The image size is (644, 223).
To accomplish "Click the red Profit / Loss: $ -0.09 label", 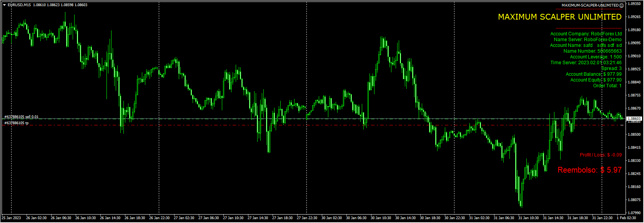I will coord(601,155).
